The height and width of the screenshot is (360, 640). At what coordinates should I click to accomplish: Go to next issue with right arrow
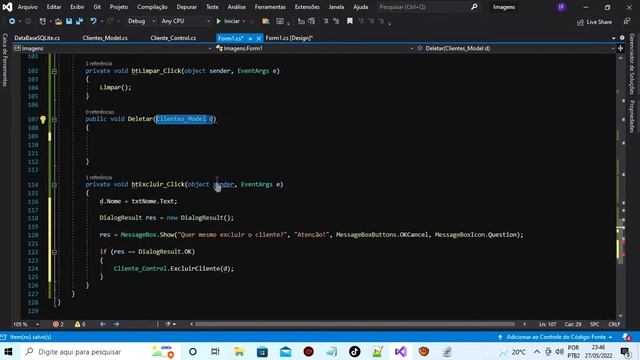tap(116, 324)
